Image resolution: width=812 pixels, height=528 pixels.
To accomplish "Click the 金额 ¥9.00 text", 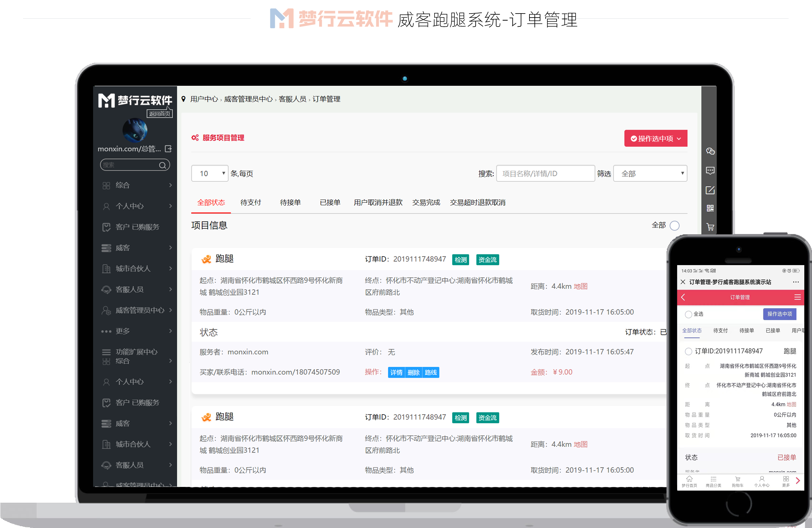I will tap(551, 372).
